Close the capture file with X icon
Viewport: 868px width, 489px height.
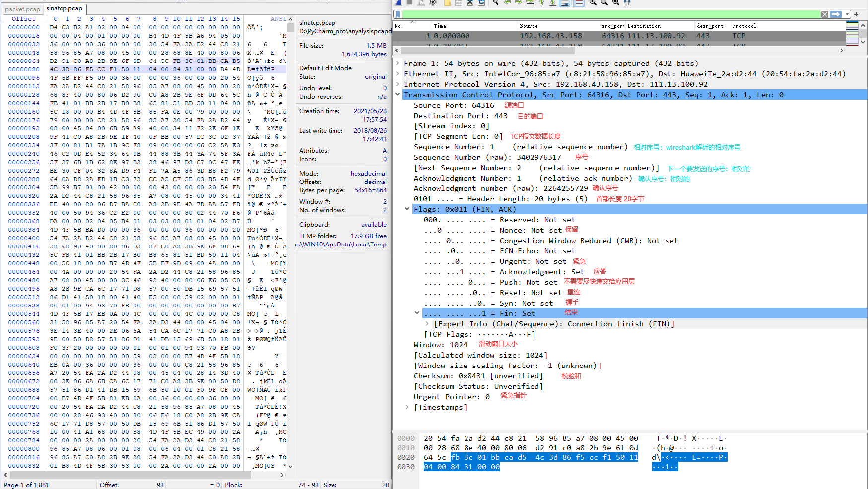(x=470, y=2)
